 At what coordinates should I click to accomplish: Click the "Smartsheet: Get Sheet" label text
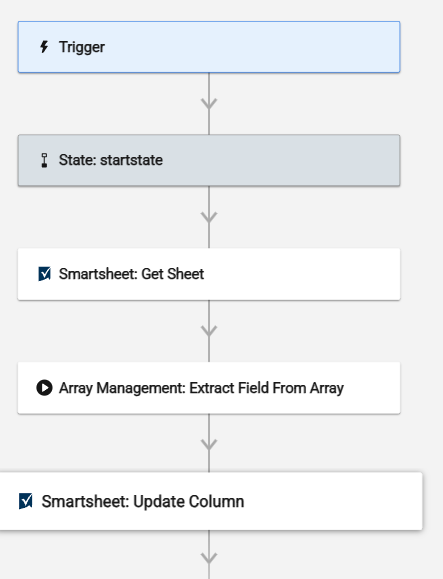(131, 274)
